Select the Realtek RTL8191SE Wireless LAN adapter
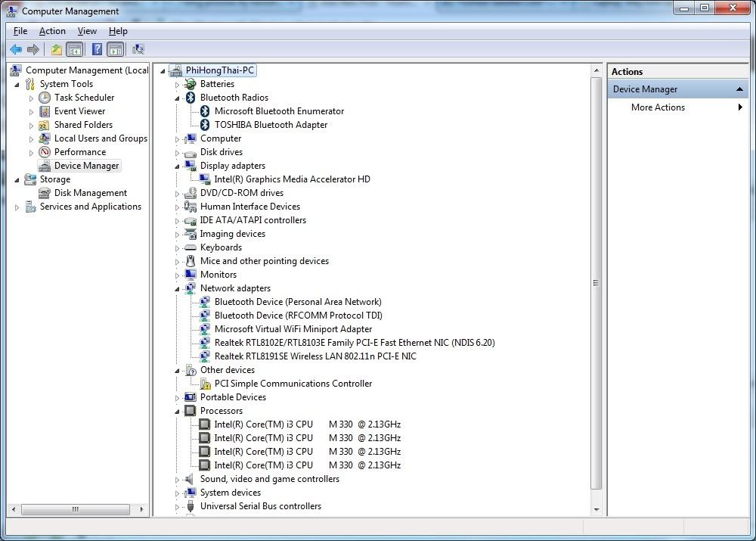The height and width of the screenshot is (541, 756). point(314,356)
